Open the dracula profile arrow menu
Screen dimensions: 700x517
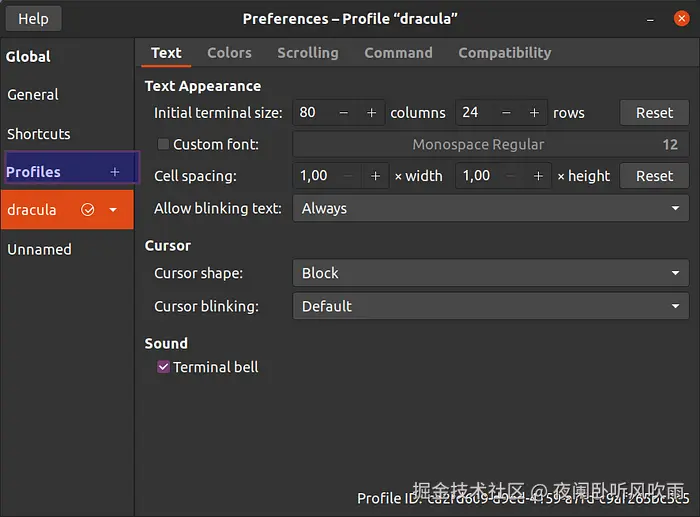pos(113,210)
